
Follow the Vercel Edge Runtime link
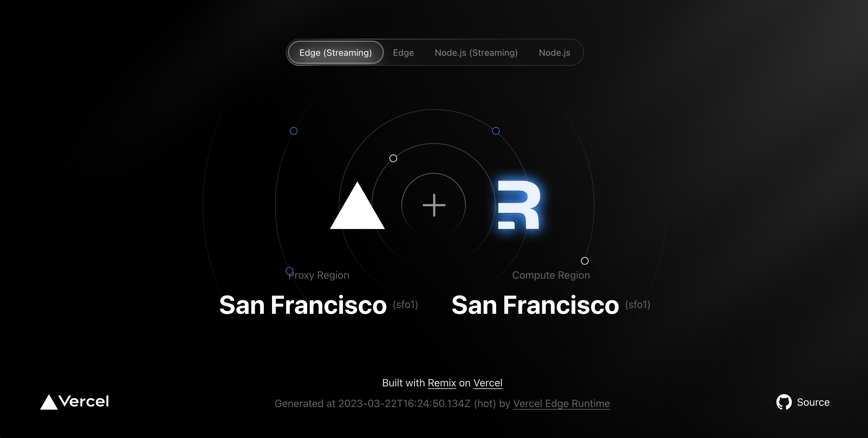(x=561, y=403)
